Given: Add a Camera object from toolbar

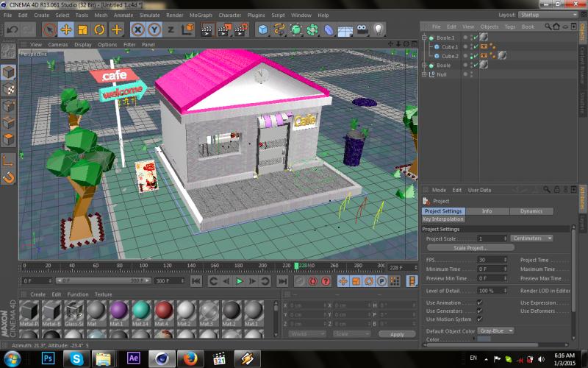Looking at the screenshot, I should point(362,30).
